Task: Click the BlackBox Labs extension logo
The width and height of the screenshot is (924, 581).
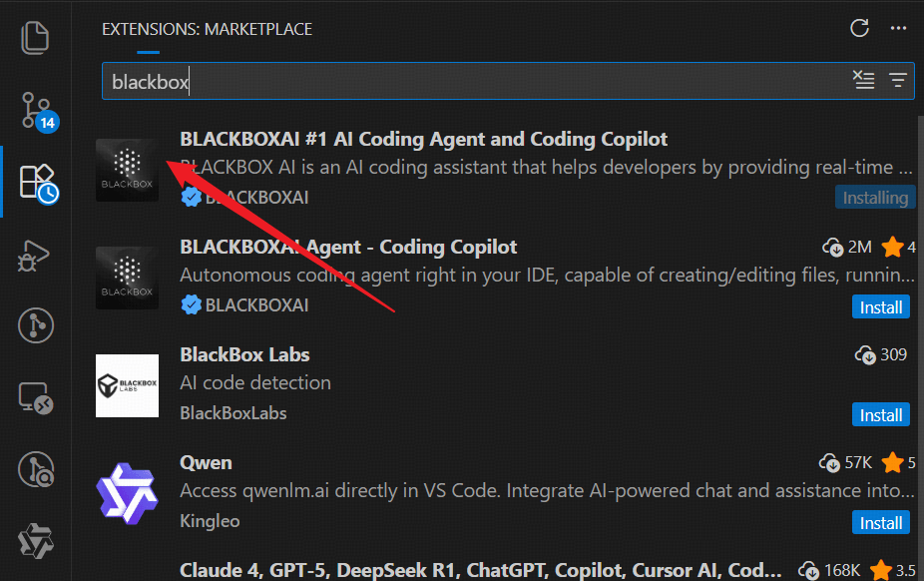Action: pyautogui.click(x=127, y=385)
